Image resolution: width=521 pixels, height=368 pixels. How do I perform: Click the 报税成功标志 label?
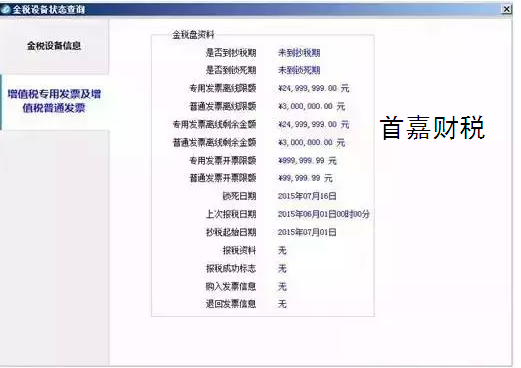click(x=231, y=268)
